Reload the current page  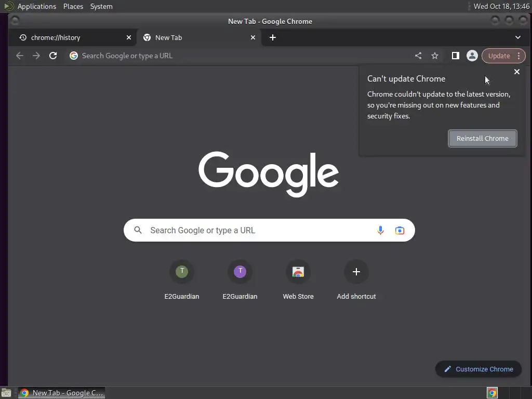point(53,56)
